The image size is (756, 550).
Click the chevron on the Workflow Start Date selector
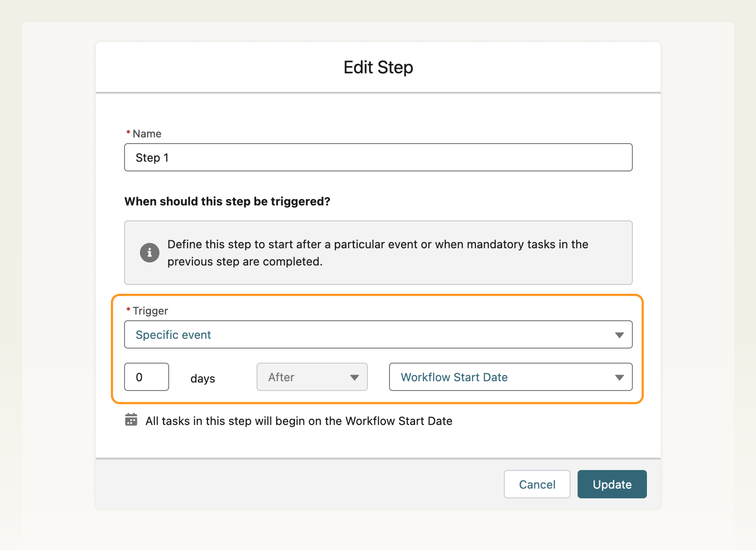click(x=620, y=377)
